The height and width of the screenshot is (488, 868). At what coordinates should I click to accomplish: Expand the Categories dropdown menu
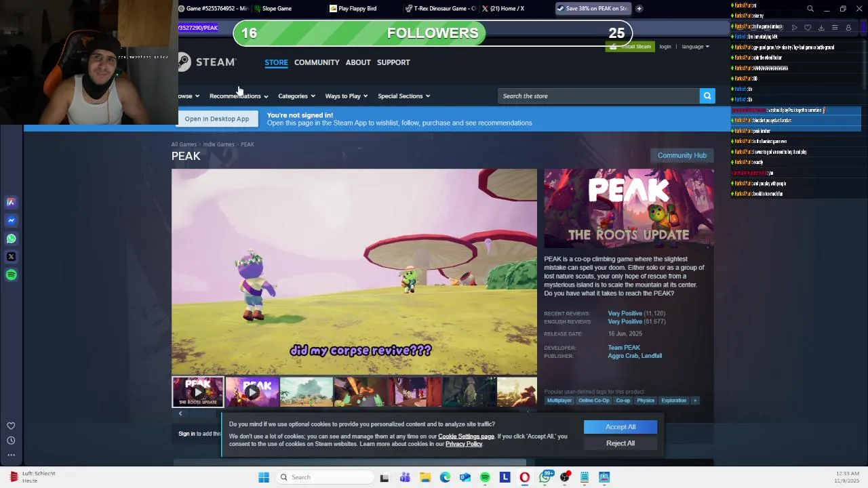click(x=296, y=96)
